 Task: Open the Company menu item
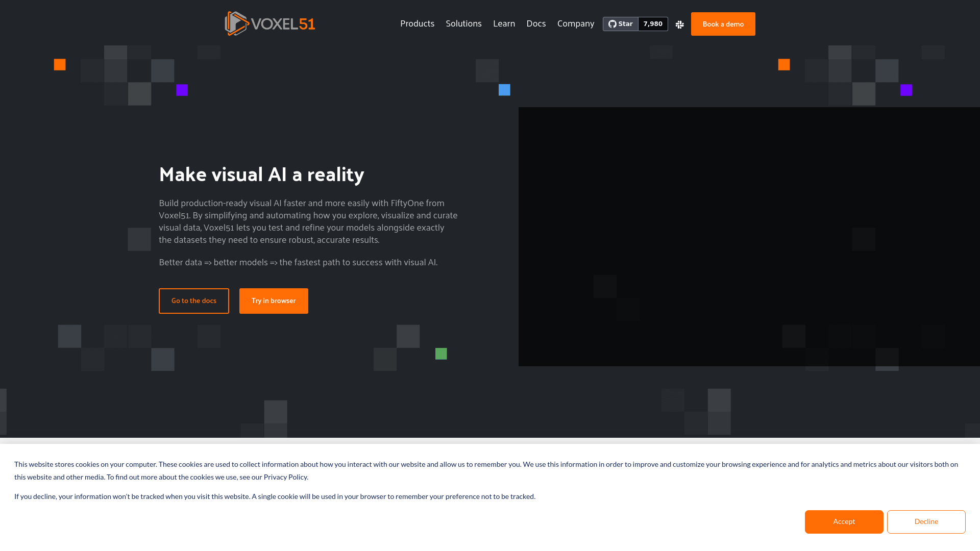pos(575,23)
